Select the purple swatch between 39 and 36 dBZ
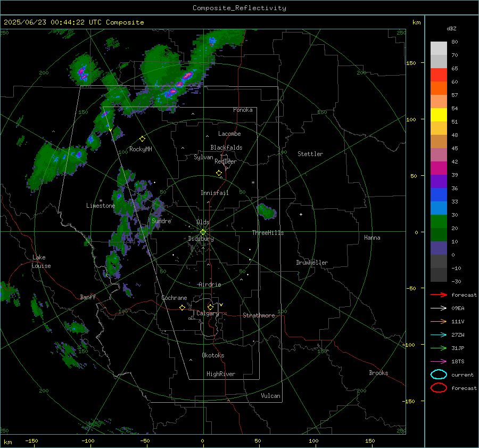The height and width of the screenshot is (448, 479). click(x=439, y=181)
